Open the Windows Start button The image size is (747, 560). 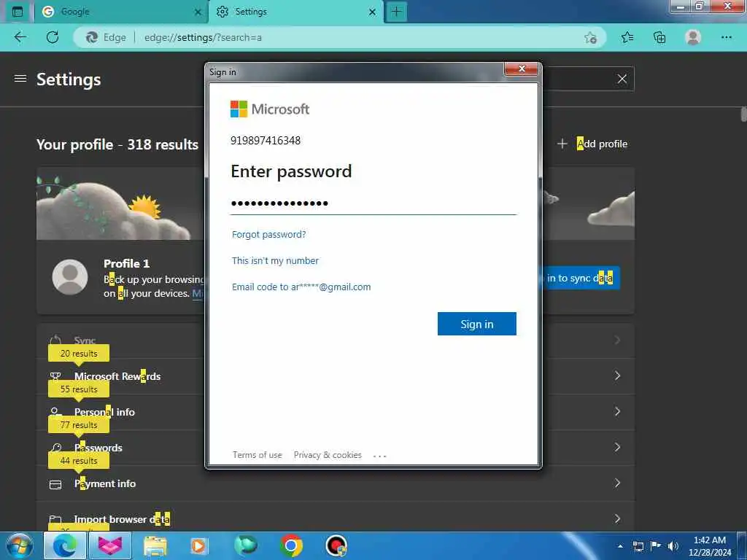coord(20,545)
